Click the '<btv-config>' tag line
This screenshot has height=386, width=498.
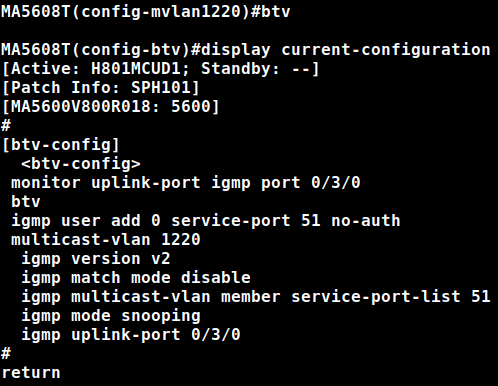[x=81, y=164]
